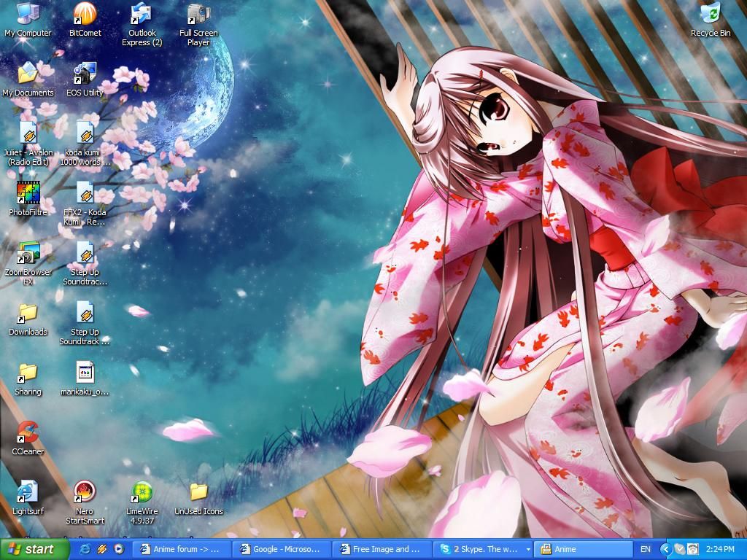The width and height of the screenshot is (747, 560).
Task: Open the My Computer desktop icon
Action: point(28,20)
